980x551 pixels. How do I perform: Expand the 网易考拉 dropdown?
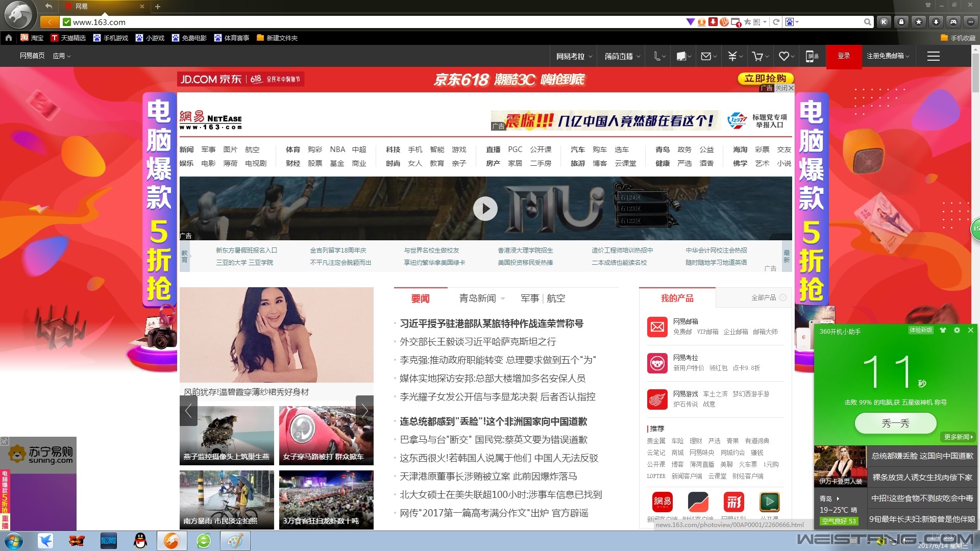pyautogui.click(x=574, y=56)
